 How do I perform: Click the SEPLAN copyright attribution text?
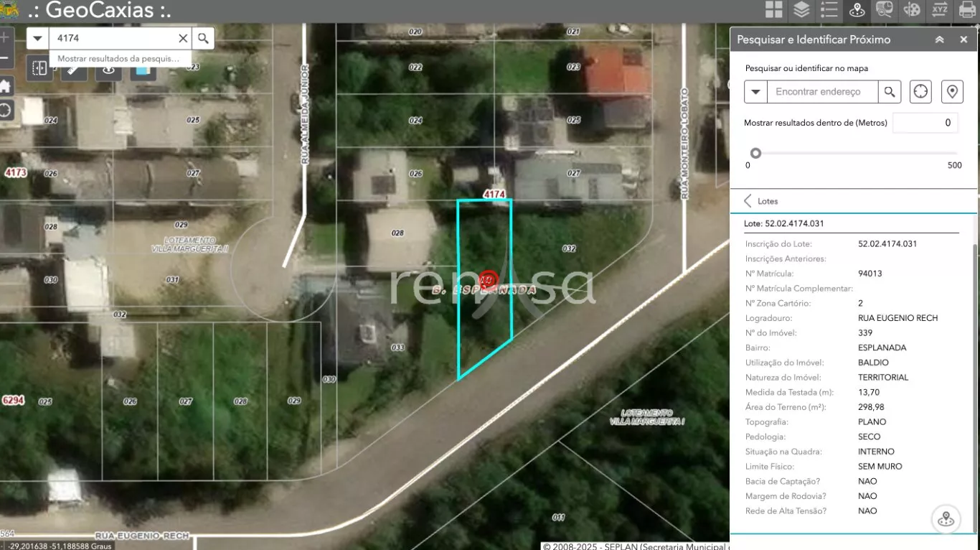[x=636, y=546]
